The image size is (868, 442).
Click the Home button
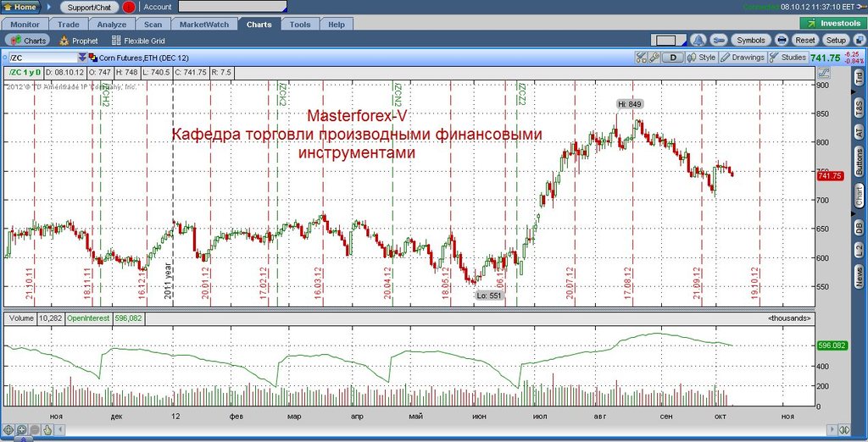21,7
